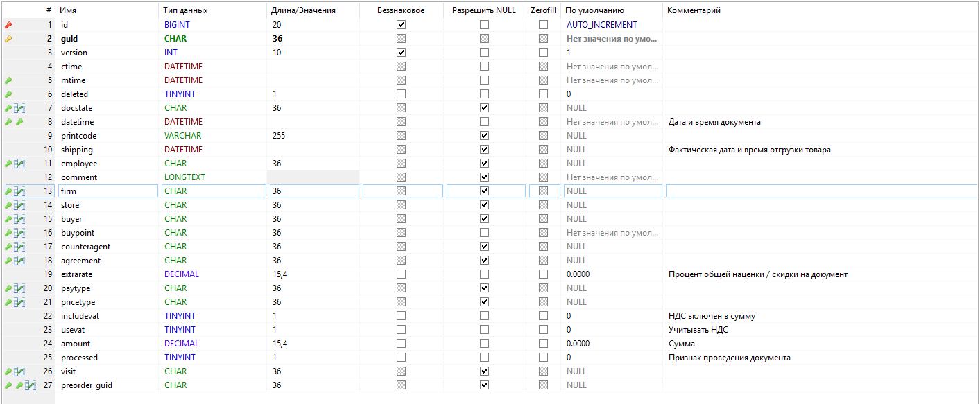The image size is (980, 404).
Task: Open the default value NULL cell for firm
Action: point(613,191)
